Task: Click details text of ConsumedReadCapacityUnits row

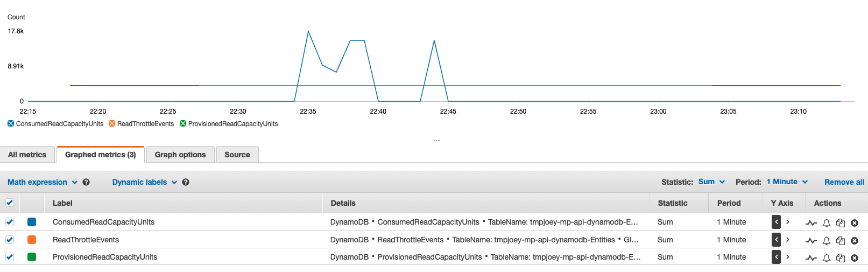Action: (x=484, y=222)
